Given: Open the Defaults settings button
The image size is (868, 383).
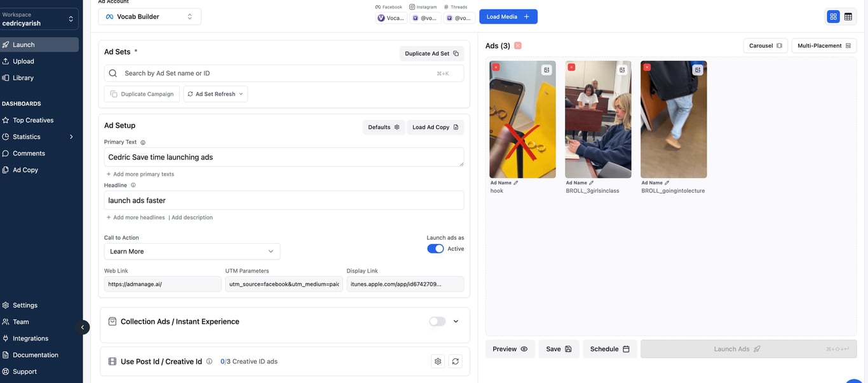Looking at the screenshot, I should coord(384,127).
